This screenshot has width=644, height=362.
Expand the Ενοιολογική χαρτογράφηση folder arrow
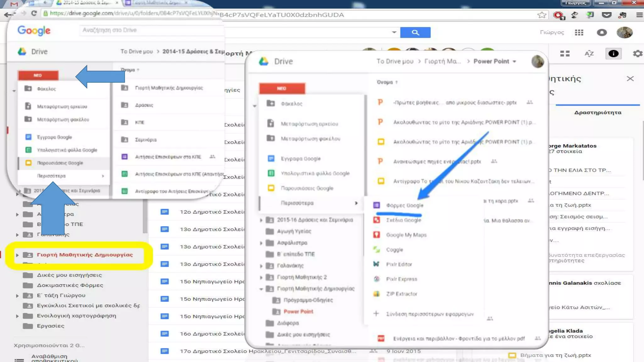[17, 316]
